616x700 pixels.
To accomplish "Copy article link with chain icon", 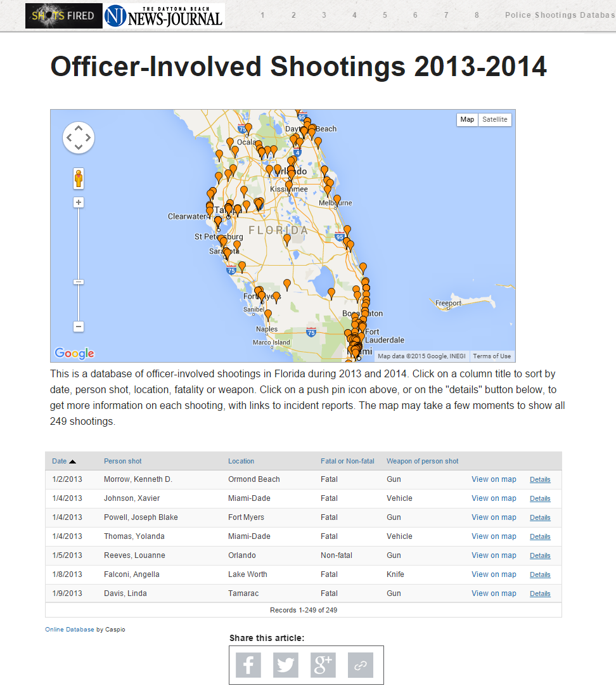I will coord(360,665).
